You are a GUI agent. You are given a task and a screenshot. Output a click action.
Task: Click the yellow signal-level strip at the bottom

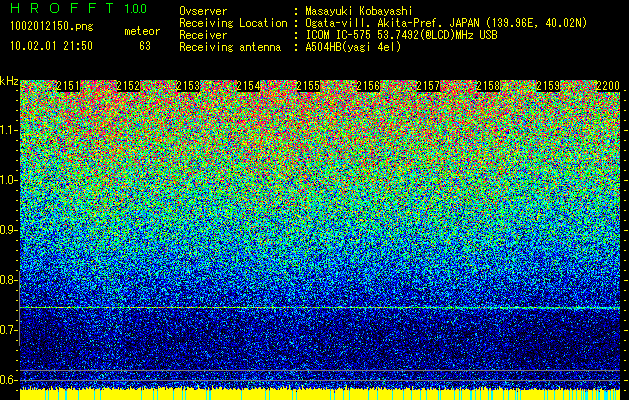click(x=320, y=394)
